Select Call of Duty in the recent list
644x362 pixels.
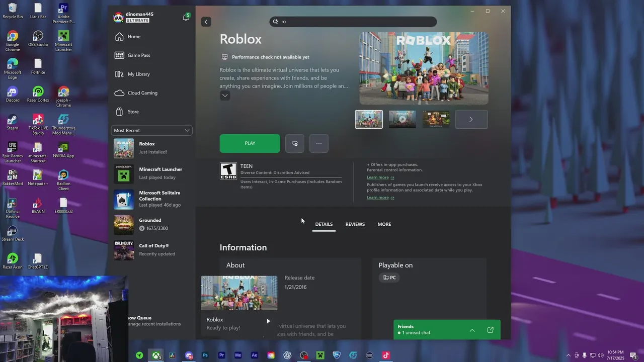pyautogui.click(x=151, y=250)
